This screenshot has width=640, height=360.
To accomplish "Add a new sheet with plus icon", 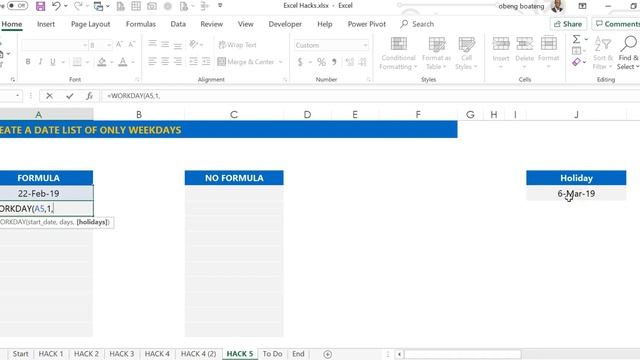I will 327,354.
